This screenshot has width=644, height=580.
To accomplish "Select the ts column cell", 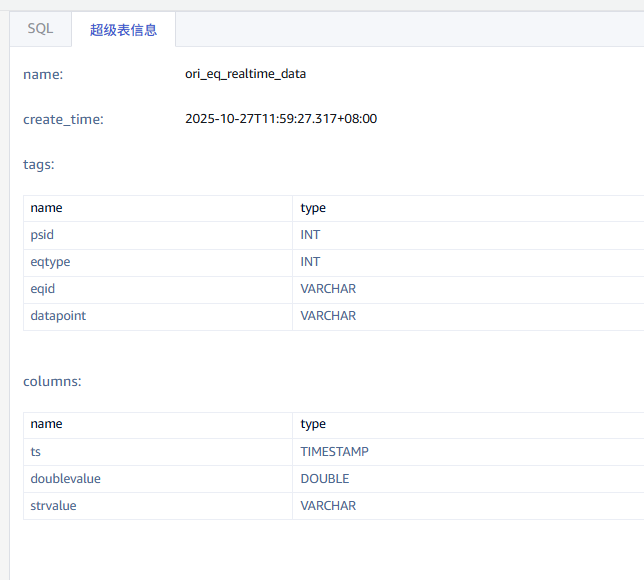I will 36,452.
